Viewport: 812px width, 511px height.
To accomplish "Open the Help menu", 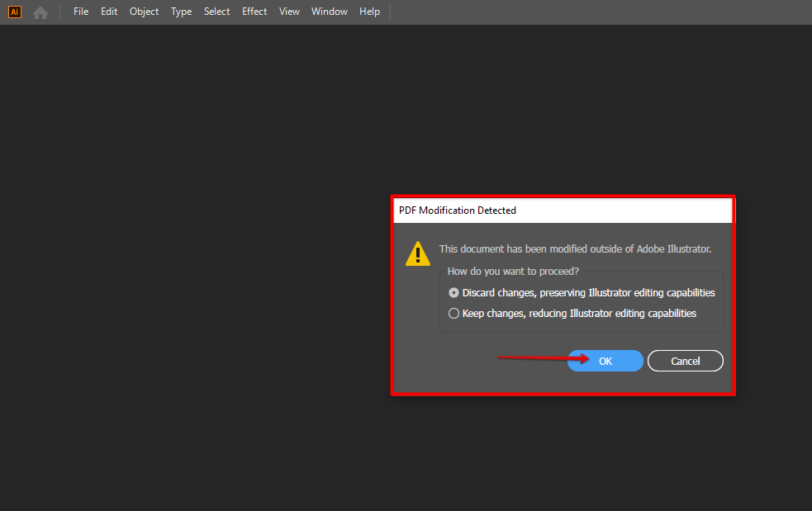I will [x=369, y=12].
